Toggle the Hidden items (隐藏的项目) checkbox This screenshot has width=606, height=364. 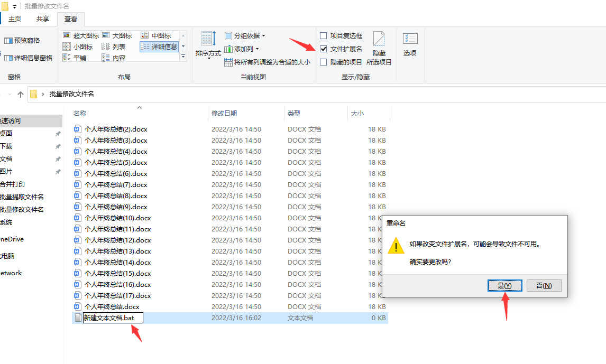[324, 62]
